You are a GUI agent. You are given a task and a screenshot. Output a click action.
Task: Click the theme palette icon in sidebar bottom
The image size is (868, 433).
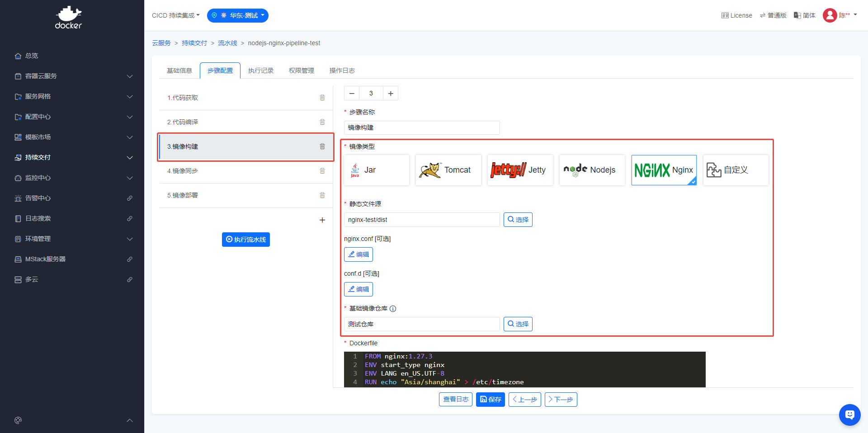(x=18, y=420)
